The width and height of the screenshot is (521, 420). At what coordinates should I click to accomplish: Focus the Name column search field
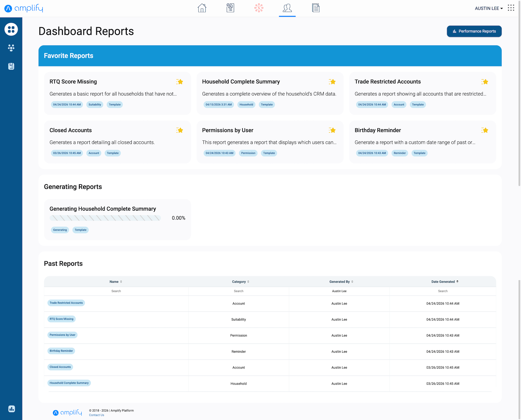(116, 291)
